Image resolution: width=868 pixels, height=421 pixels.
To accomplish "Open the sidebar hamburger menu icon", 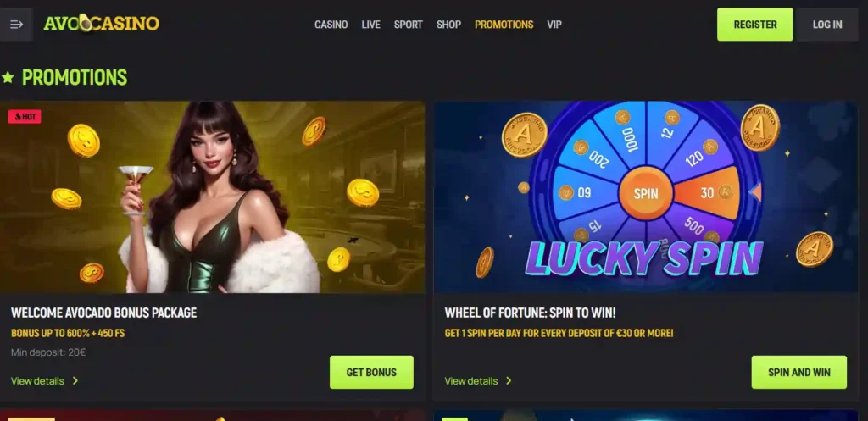I will click(x=16, y=25).
